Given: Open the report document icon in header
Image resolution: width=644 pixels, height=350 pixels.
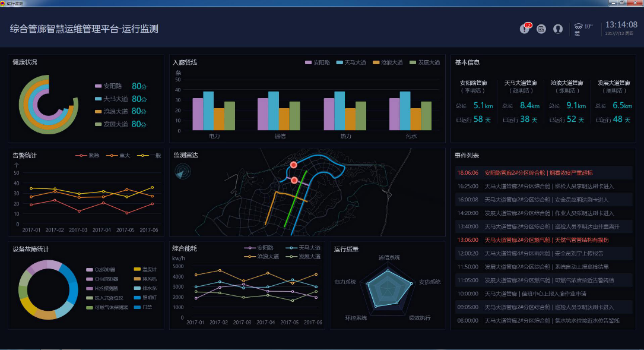Looking at the screenshot, I should [x=541, y=29].
